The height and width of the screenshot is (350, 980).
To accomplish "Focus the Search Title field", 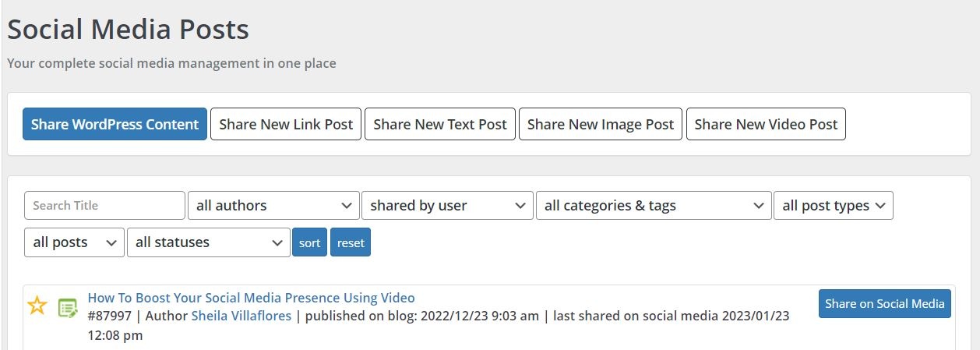I will (x=104, y=206).
